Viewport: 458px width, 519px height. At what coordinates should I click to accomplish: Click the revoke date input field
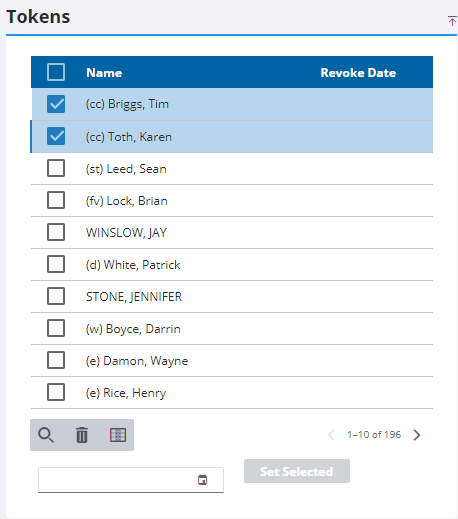coord(131,480)
